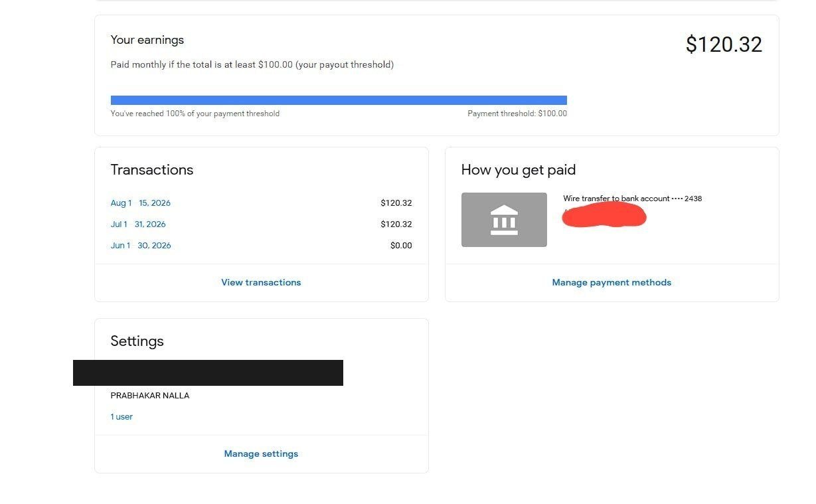This screenshot has height=504, width=816.
Task: Click the How you get paid heading
Action: pos(519,170)
